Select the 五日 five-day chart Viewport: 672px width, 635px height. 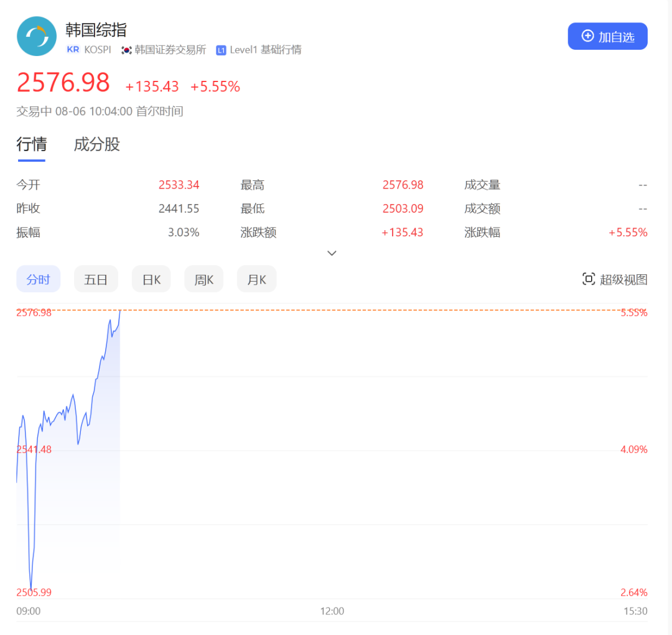(96, 279)
